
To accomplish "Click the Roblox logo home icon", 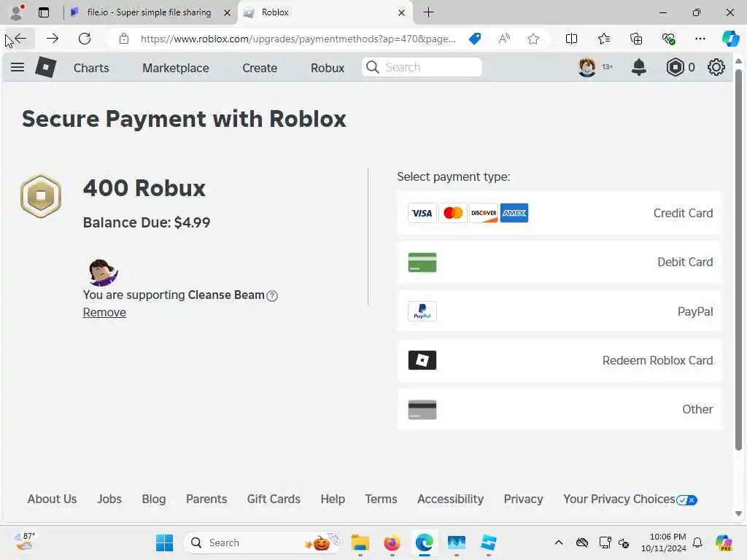I will pos(46,67).
